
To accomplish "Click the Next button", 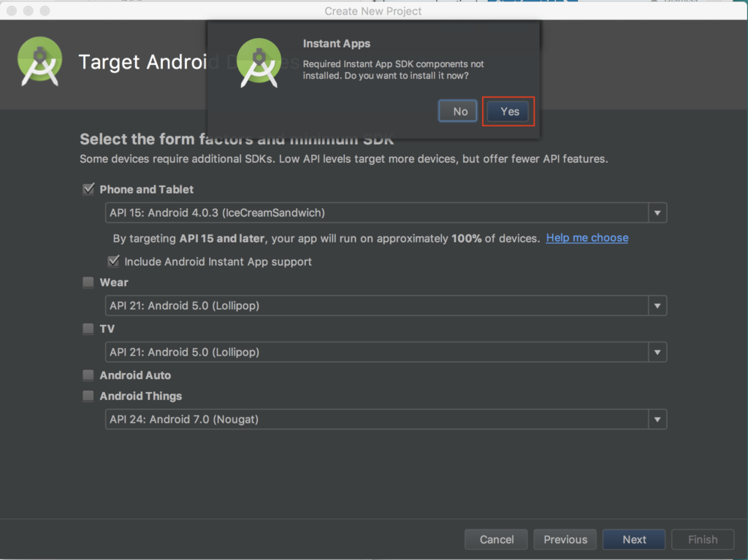I will coord(634,540).
